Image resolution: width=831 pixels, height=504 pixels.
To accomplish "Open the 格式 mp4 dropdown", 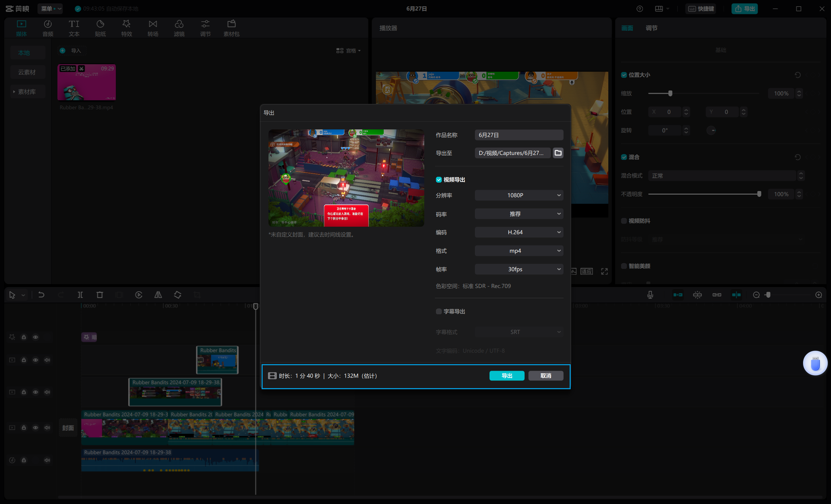I will tap(519, 251).
